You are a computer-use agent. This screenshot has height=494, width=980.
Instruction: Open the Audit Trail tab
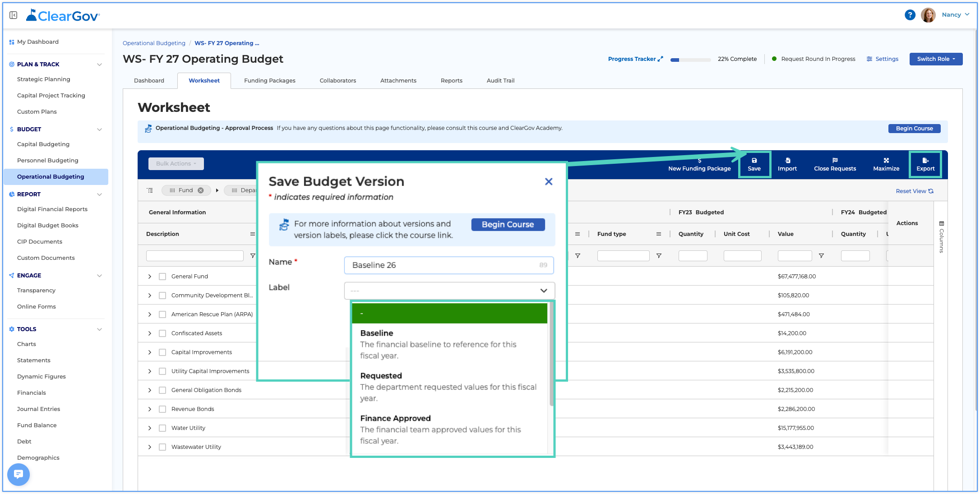pyautogui.click(x=500, y=81)
